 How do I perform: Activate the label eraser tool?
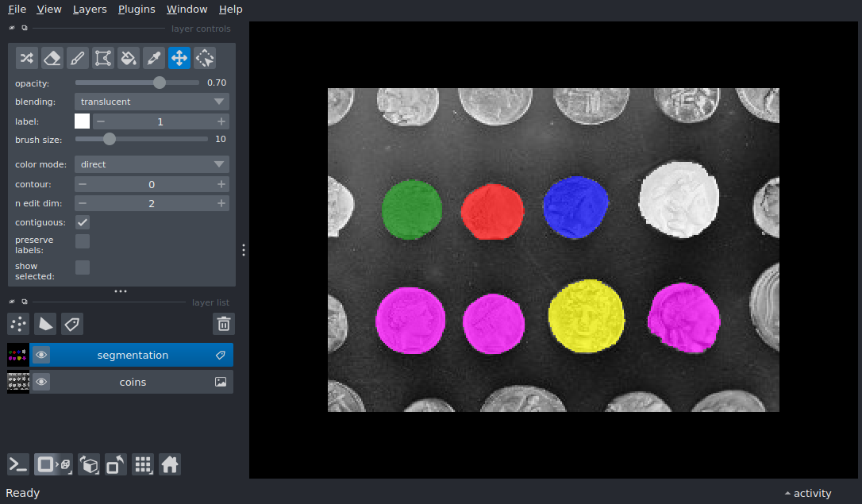(x=52, y=58)
